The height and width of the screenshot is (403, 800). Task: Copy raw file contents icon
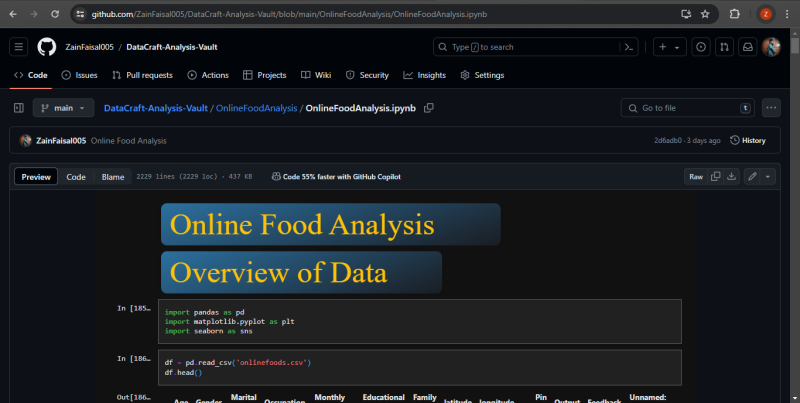[x=715, y=176]
